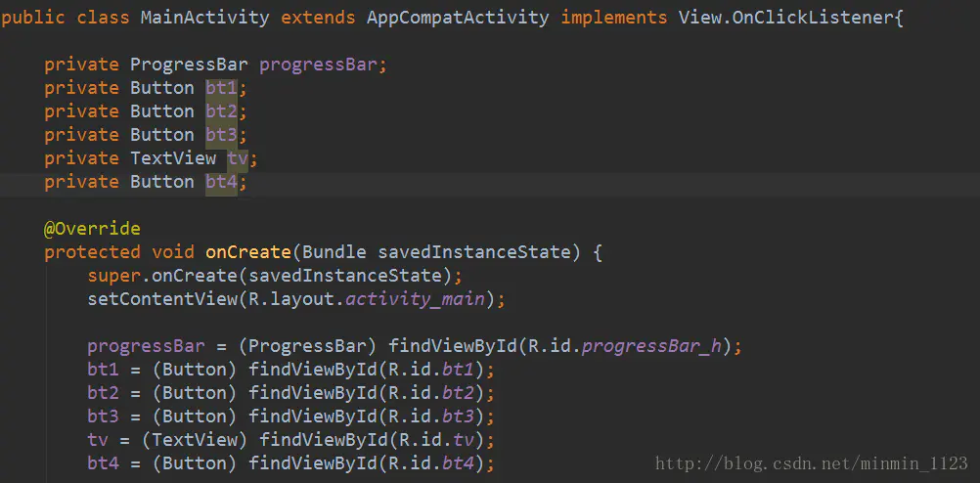Click italic "bt2" in R.id.bt2
The height and width of the screenshot is (483, 980).
pos(458,394)
